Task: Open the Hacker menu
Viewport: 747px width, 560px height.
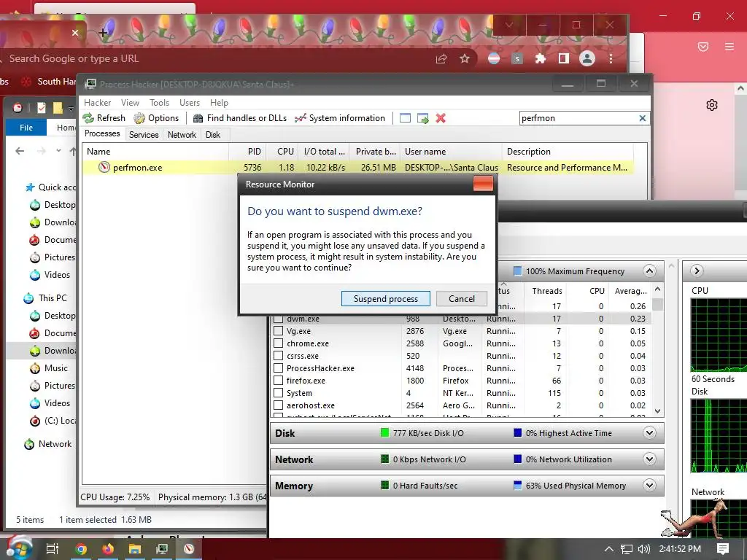Action: (x=97, y=103)
